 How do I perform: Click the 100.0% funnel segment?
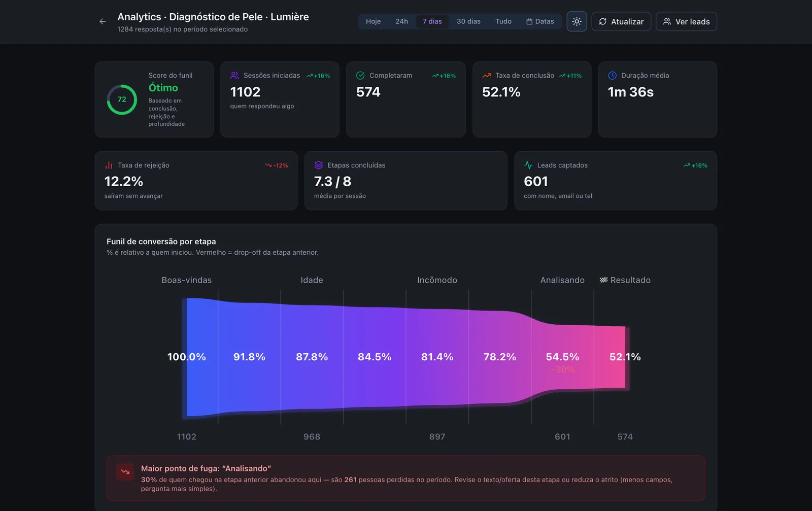[x=187, y=357]
